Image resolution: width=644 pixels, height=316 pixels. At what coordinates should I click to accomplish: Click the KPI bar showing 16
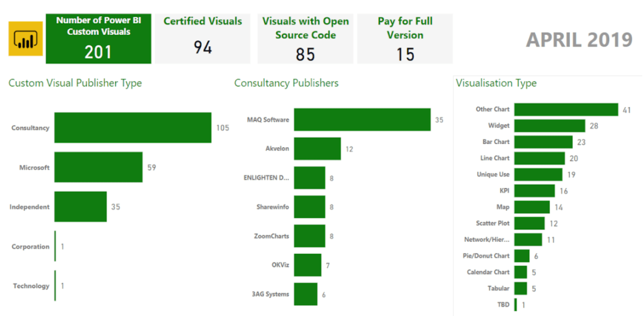click(x=534, y=190)
